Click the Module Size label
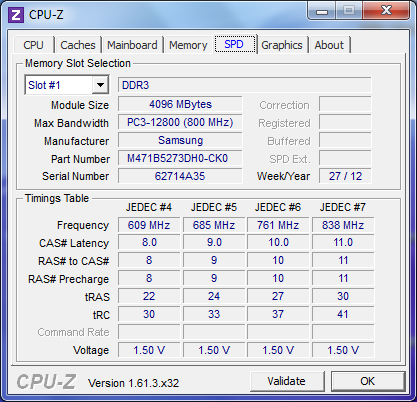417x402 pixels. pos(80,105)
